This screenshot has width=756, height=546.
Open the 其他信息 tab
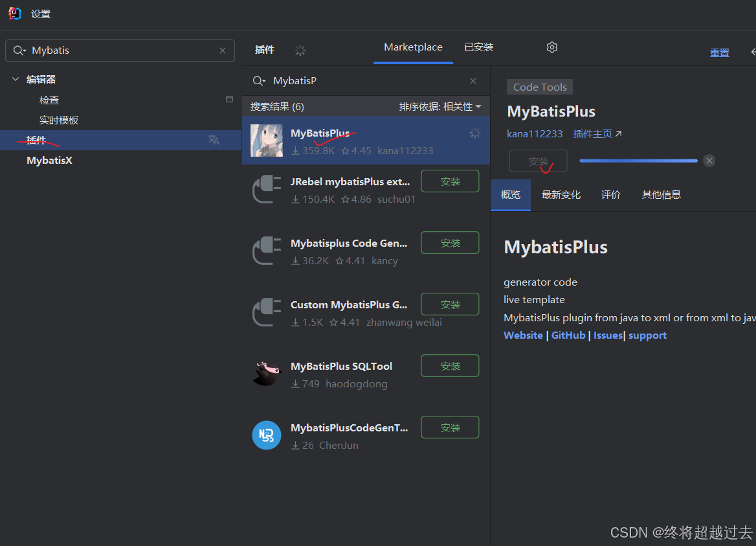[661, 195]
